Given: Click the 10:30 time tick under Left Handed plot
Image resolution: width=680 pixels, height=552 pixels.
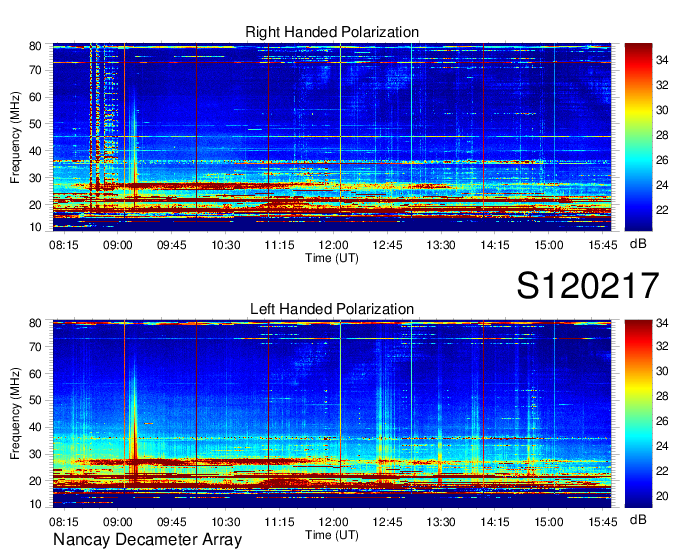Looking at the screenshot, I should [226, 522].
